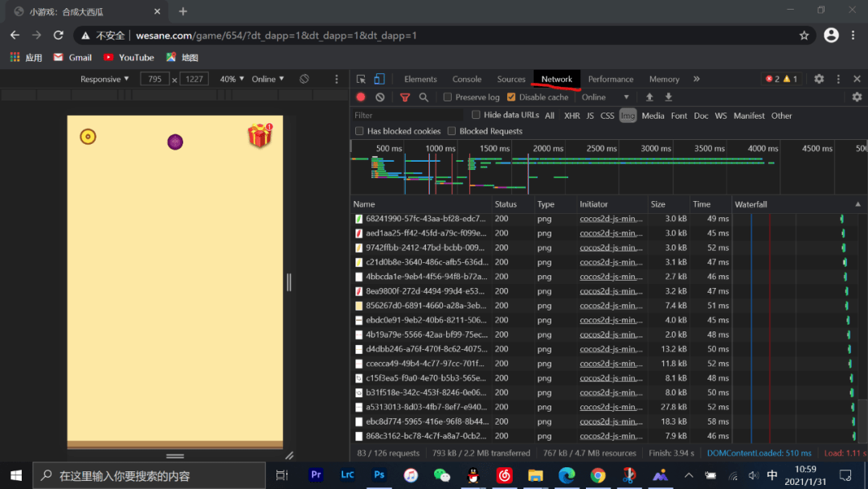The width and height of the screenshot is (868, 489).
Task: Export HAR file with download arrow
Action: pyautogui.click(x=668, y=97)
